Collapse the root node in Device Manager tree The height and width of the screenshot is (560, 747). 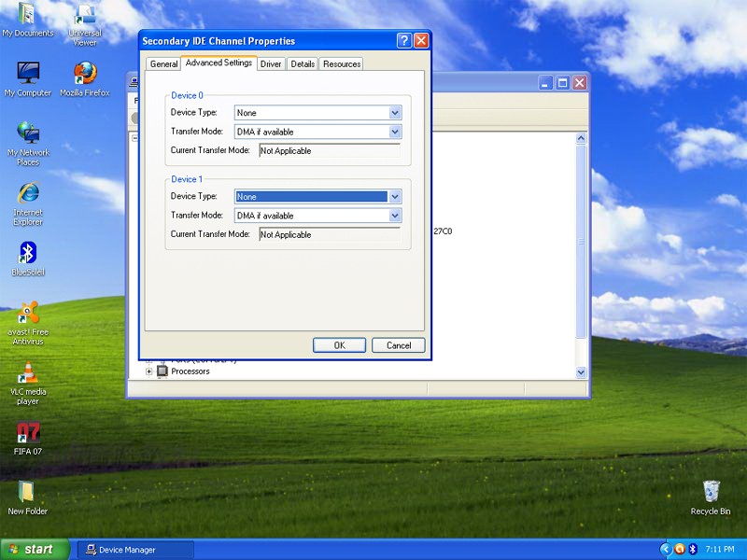coord(134,138)
